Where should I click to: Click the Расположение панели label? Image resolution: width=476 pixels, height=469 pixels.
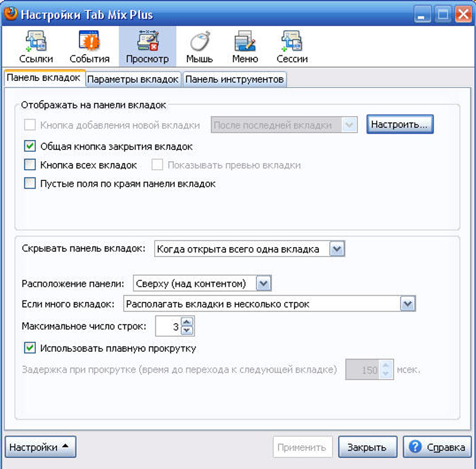coord(73,284)
